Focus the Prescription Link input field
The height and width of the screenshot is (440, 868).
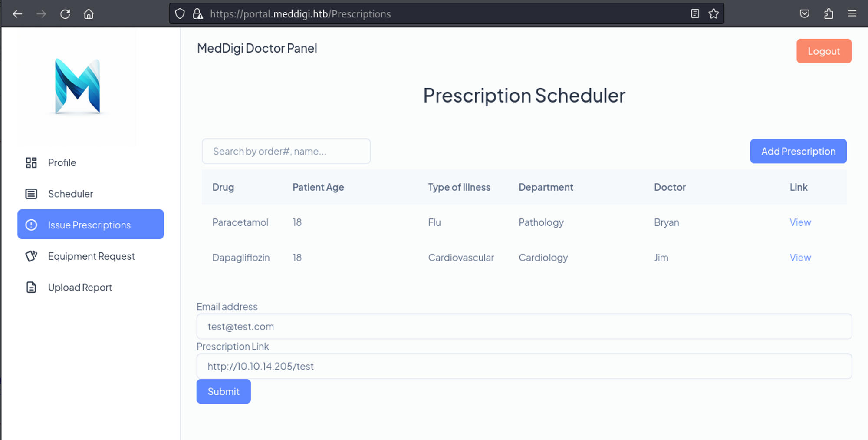(523, 366)
